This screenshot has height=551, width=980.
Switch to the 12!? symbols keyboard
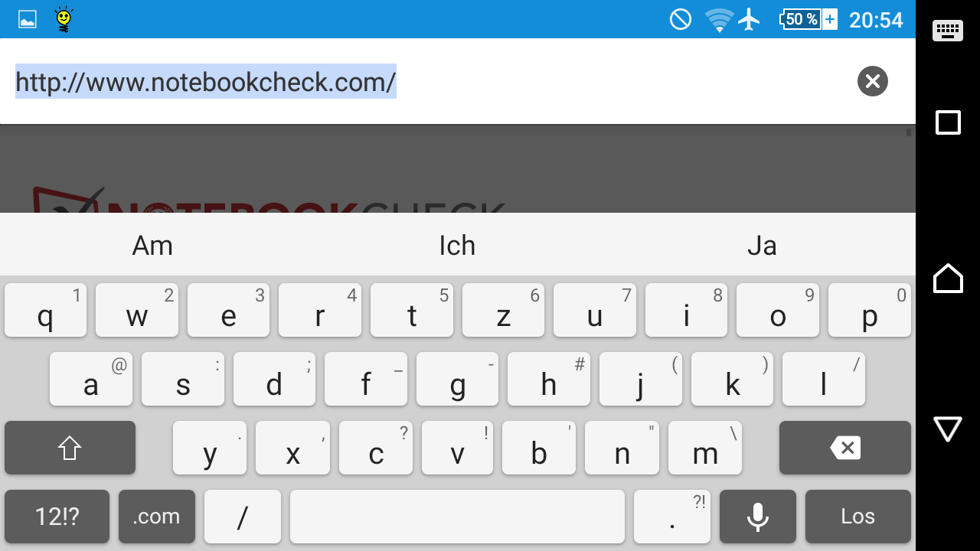[57, 517]
